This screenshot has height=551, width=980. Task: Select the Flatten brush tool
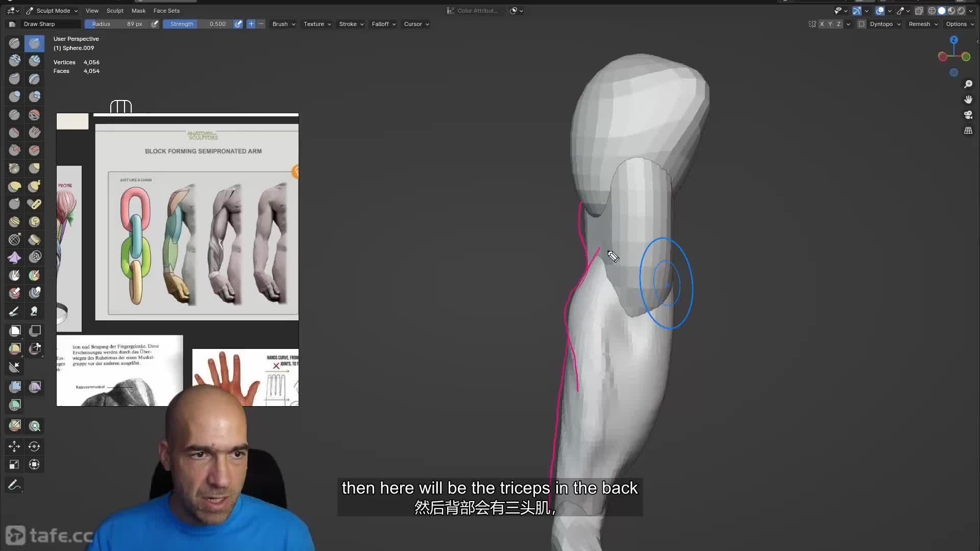[x=14, y=133]
